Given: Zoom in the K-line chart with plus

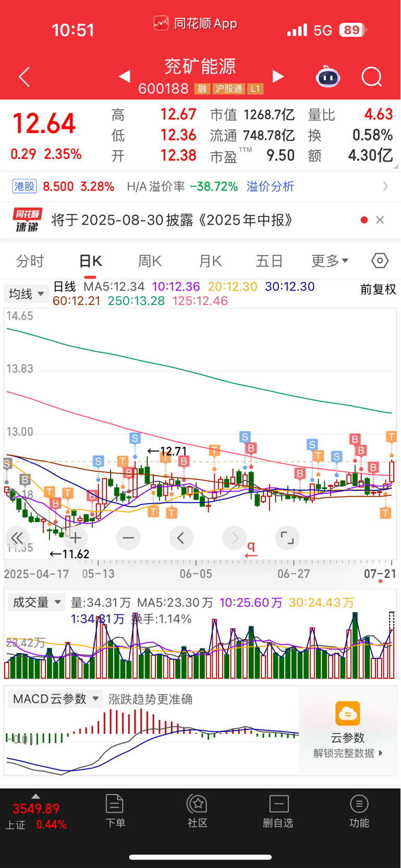Looking at the screenshot, I should tap(76, 537).
